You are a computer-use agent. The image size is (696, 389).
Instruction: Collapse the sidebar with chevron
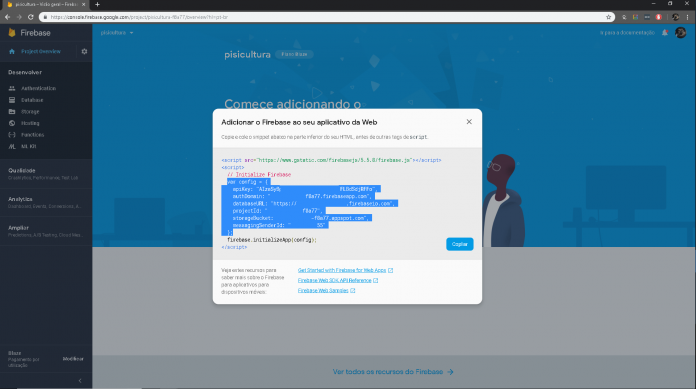80,381
